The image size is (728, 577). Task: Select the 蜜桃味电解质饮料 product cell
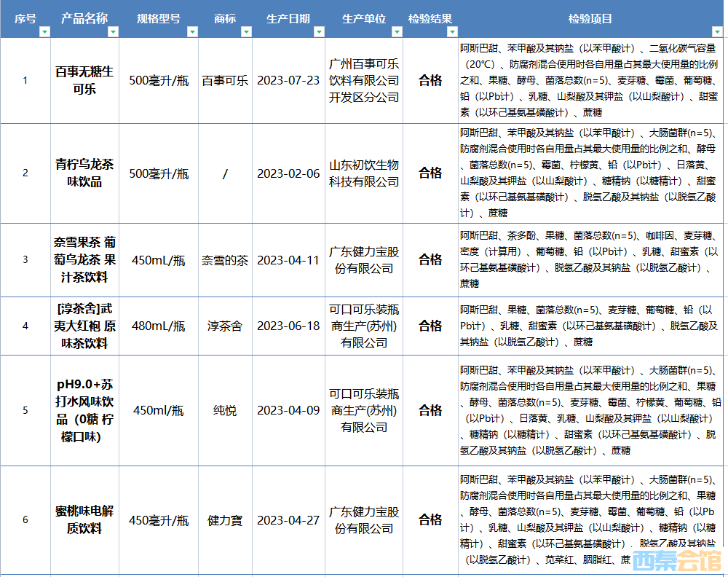[x=84, y=519]
